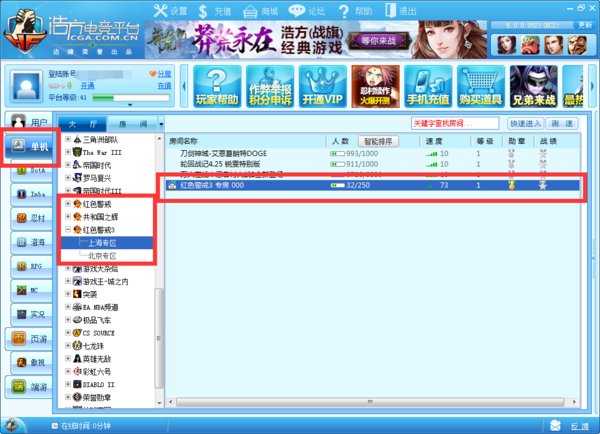Screen dimensions: 600x434
Task: Click the 退出 exit door icon
Action: [x=390, y=11]
